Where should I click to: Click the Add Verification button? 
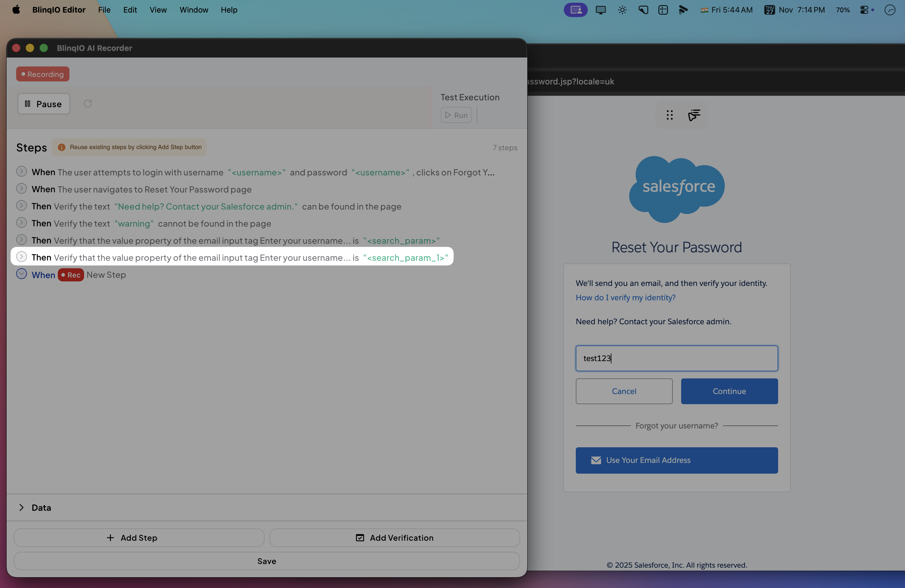coord(394,537)
